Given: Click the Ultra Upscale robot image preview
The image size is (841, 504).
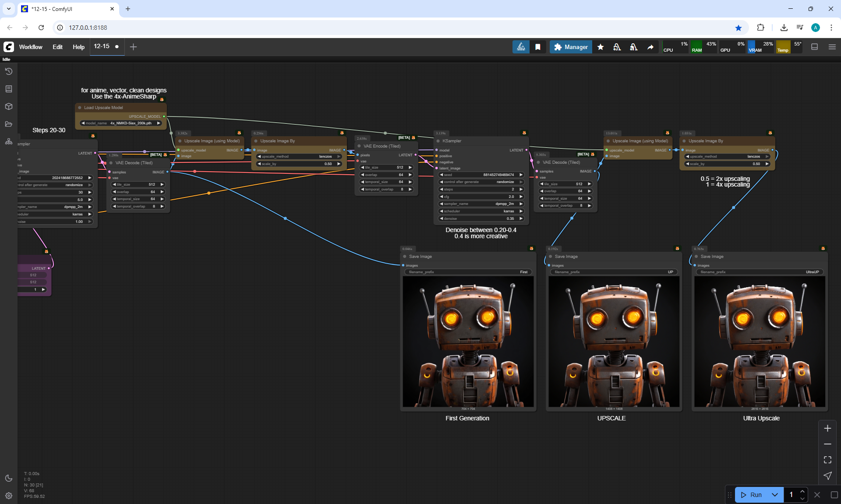Looking at the screenshot, I should pyautogui.click(x=760, y=342).
